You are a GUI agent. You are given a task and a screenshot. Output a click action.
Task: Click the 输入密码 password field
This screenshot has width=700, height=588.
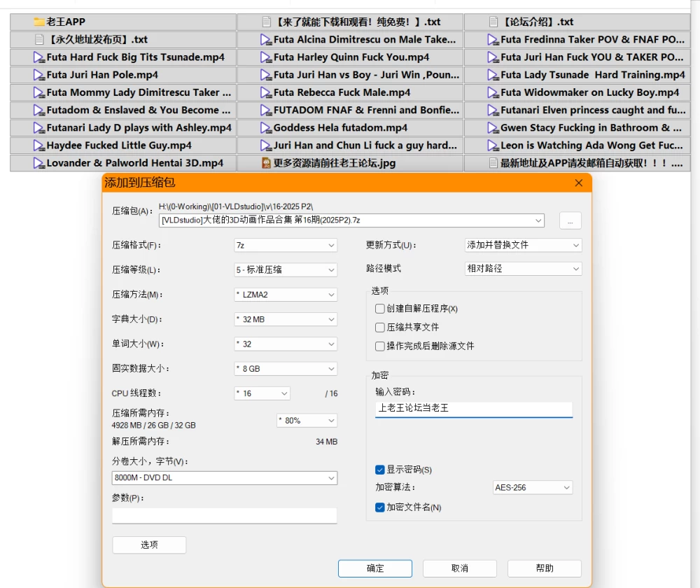[x=474, y=409]
